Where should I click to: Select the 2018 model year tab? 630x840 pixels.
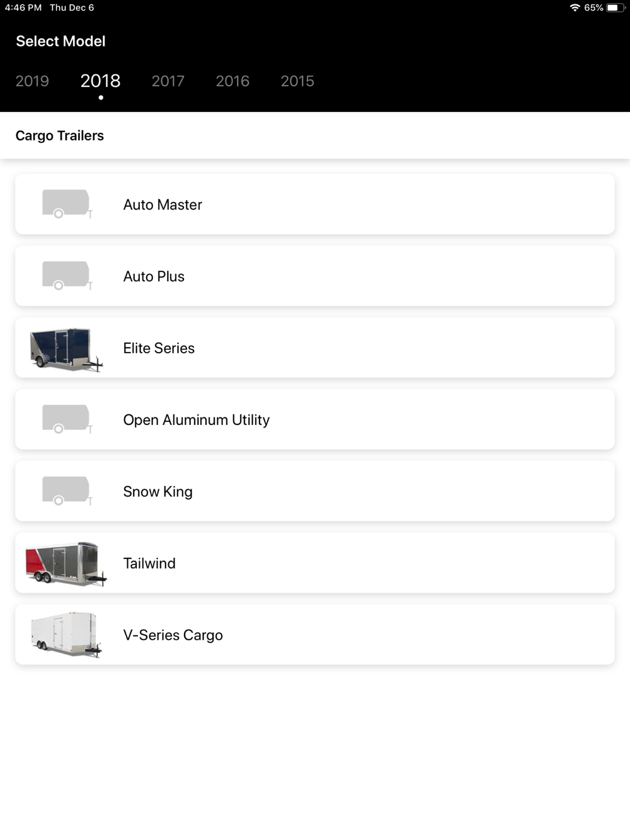click(x=100, y=81)
